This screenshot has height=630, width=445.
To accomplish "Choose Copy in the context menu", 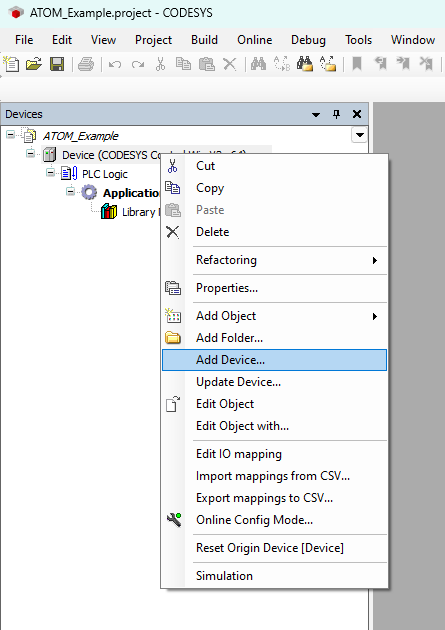I will (x=274, y=188).
